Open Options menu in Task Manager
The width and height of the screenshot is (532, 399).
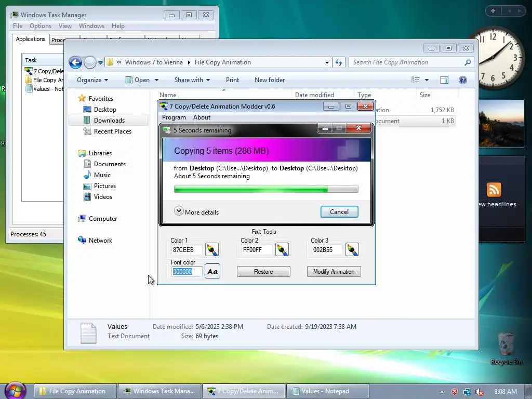41,26
